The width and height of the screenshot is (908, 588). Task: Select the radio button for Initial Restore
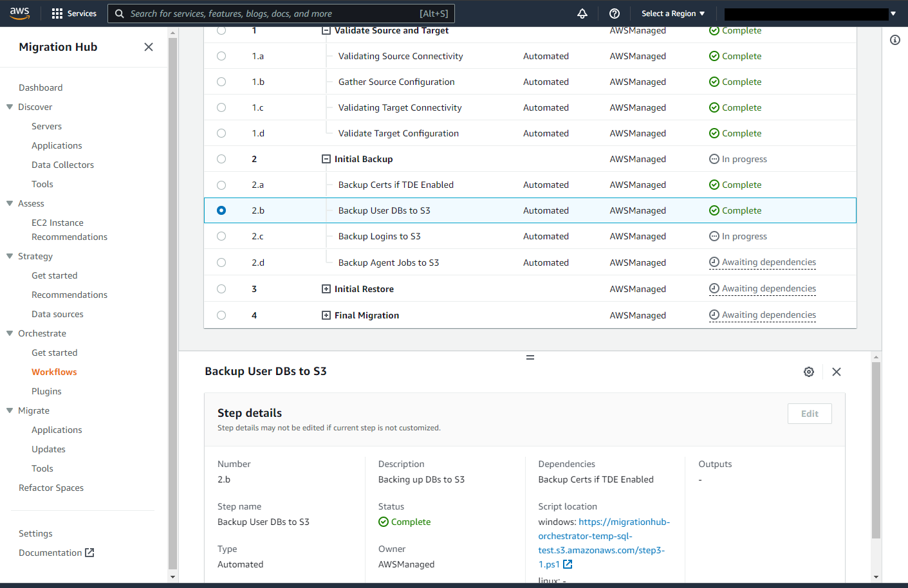(221, 289)
